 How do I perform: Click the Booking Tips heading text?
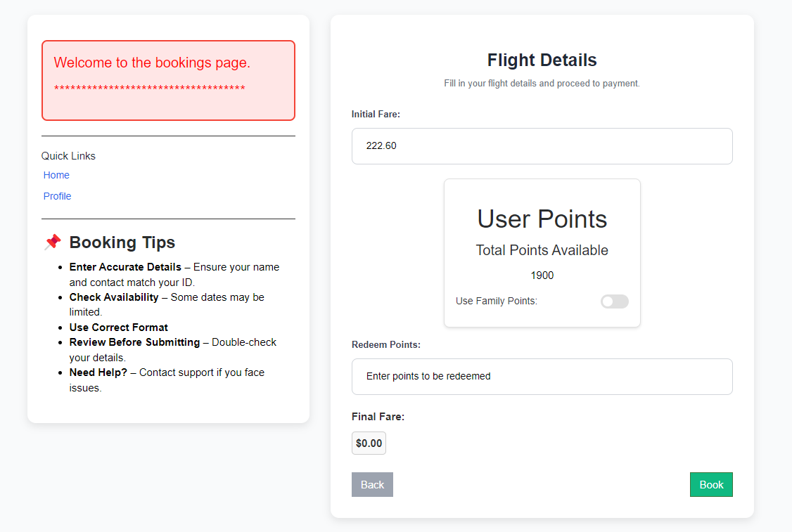click(122, 242)
